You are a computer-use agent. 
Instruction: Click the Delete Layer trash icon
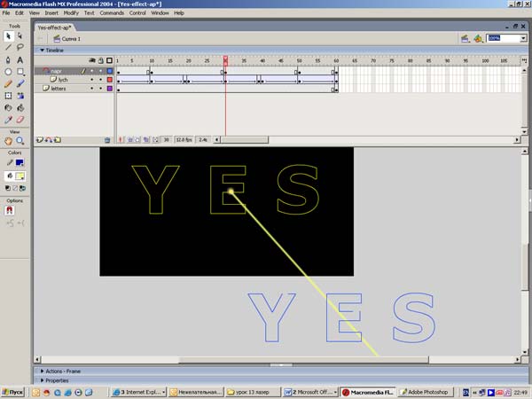[107, 139]
